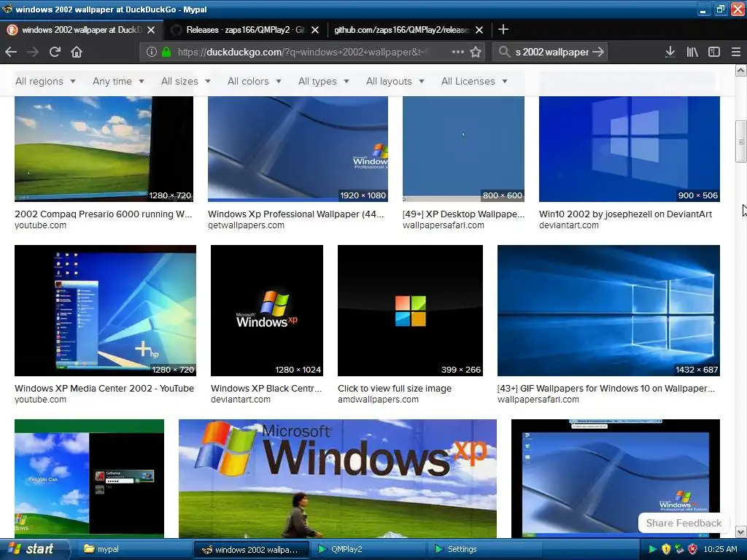
Task: Click the vertical scrollbar thumb
Action: point(740,141)
